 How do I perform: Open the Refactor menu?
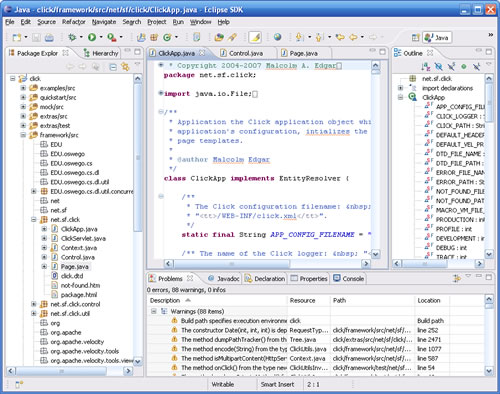click(x=74, y=22)
